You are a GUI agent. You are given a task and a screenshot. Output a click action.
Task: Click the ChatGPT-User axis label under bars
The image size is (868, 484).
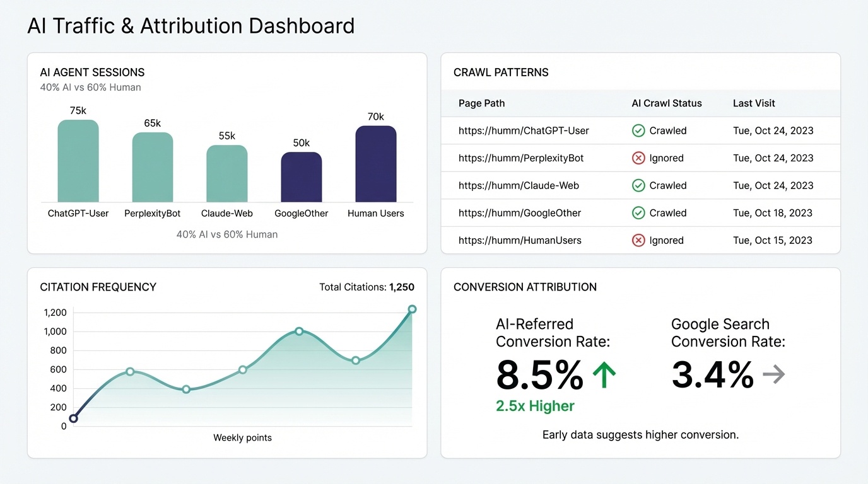(78, 214)
